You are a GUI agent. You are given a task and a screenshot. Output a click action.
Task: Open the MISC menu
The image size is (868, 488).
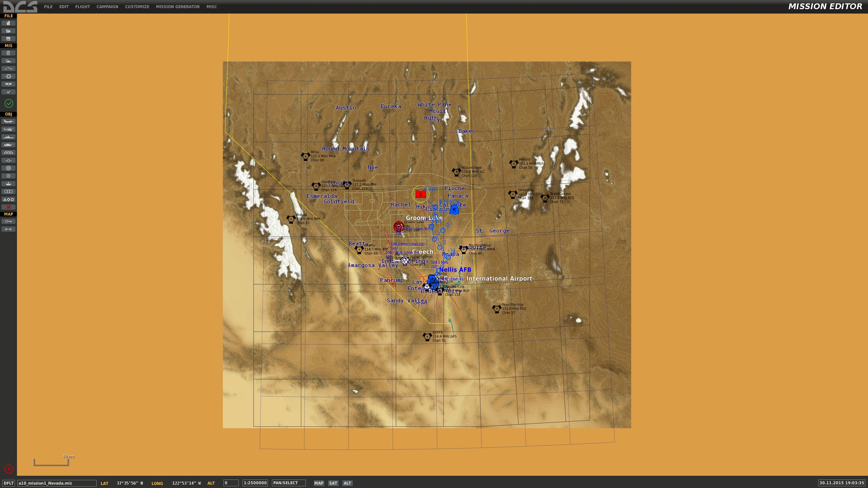coord(212,7)
